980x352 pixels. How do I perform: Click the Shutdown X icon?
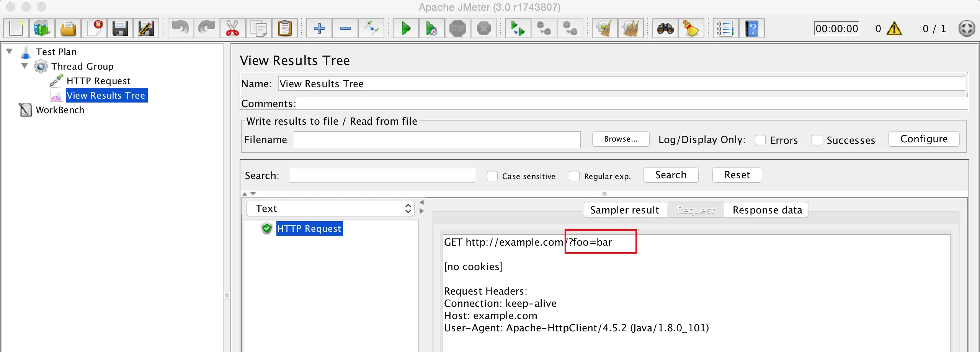point(484,28)
